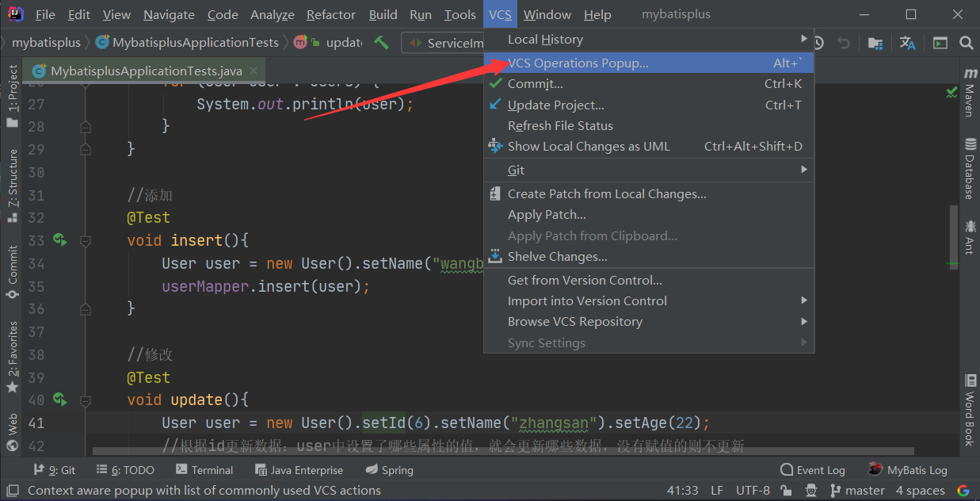This screenshot has height=501, width=980.
Task: Click MybatisplusApplicationTests breadcrumb in navigation bar
Action: 187,43
